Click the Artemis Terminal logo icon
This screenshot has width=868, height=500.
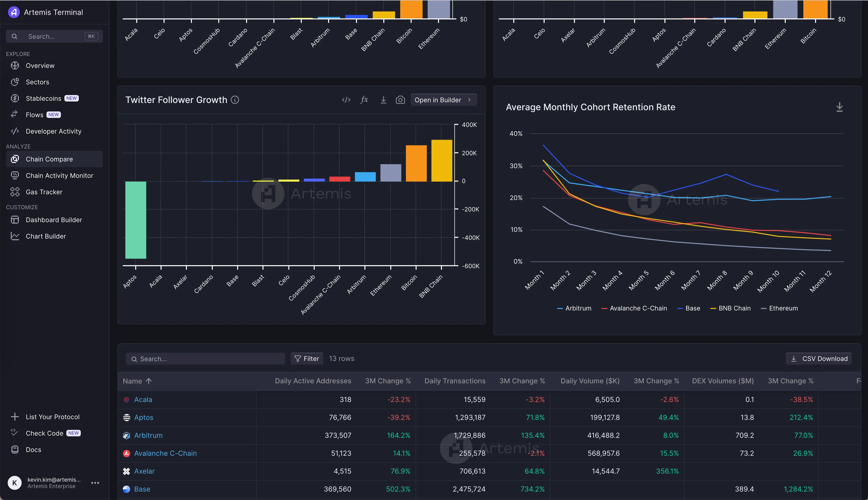14,12
